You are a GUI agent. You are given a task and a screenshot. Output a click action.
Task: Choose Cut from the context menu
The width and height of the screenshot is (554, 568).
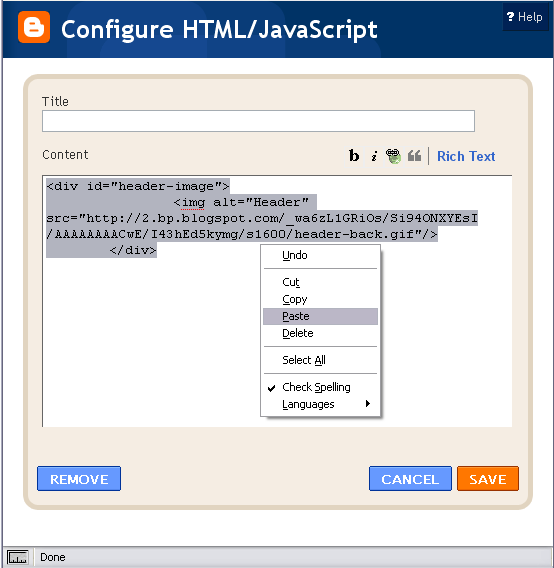pos(320,282)
